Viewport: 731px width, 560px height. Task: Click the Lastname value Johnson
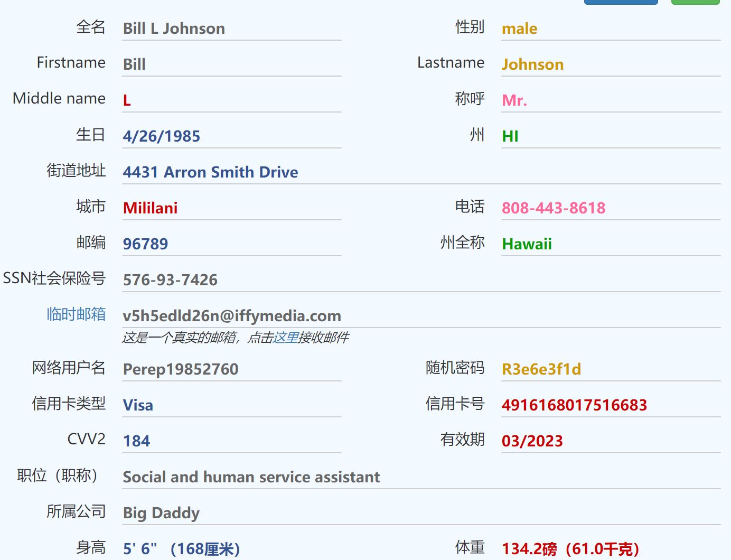532,64
